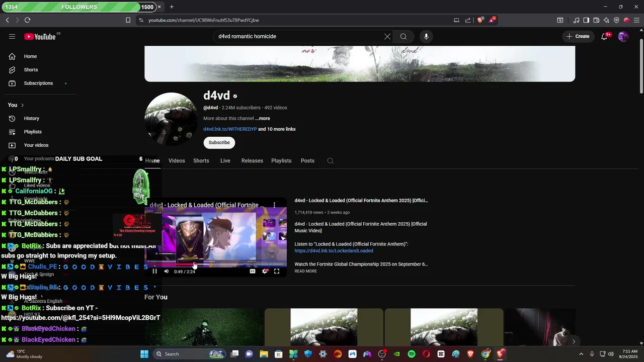Open the Leo AI sparkle icon
This screenshot has height=362, width=644.
point(606,20)
